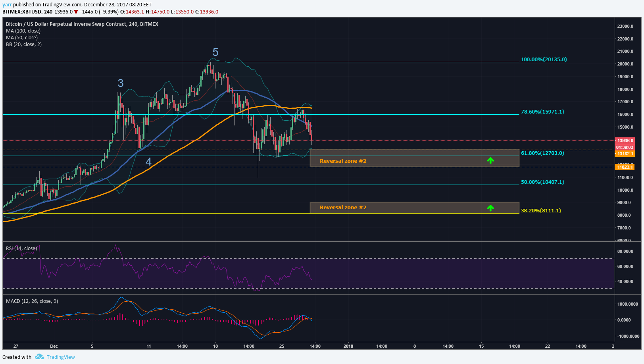Click the countdown timer tag 01:39:03
Viewport: 644px width, 364px height.
[625, 147]
